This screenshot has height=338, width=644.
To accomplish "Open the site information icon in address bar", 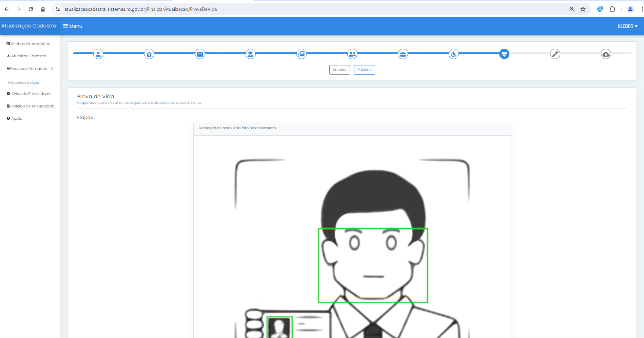I will click(58, 9).
